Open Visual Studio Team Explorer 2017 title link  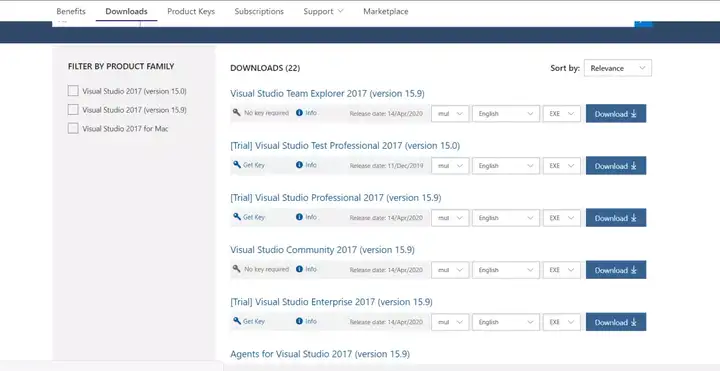coord(327,94)
